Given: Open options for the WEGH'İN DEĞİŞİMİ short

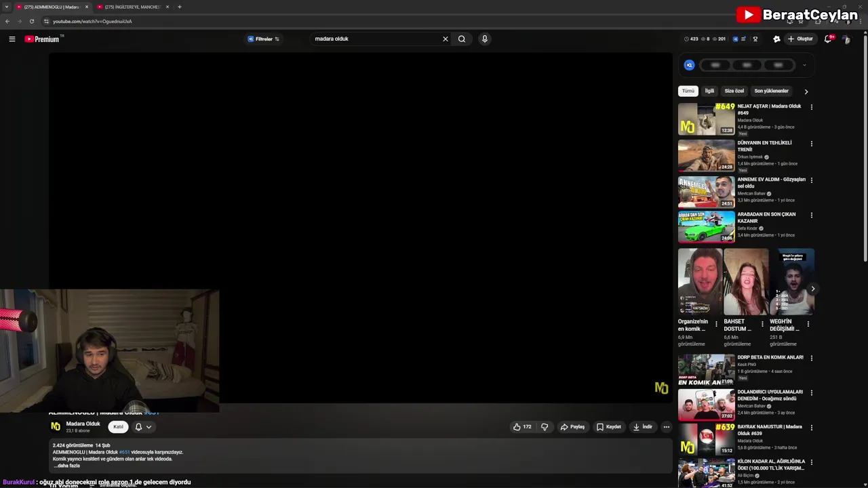Looking at the screenshot, I should [x=808, y=324].
